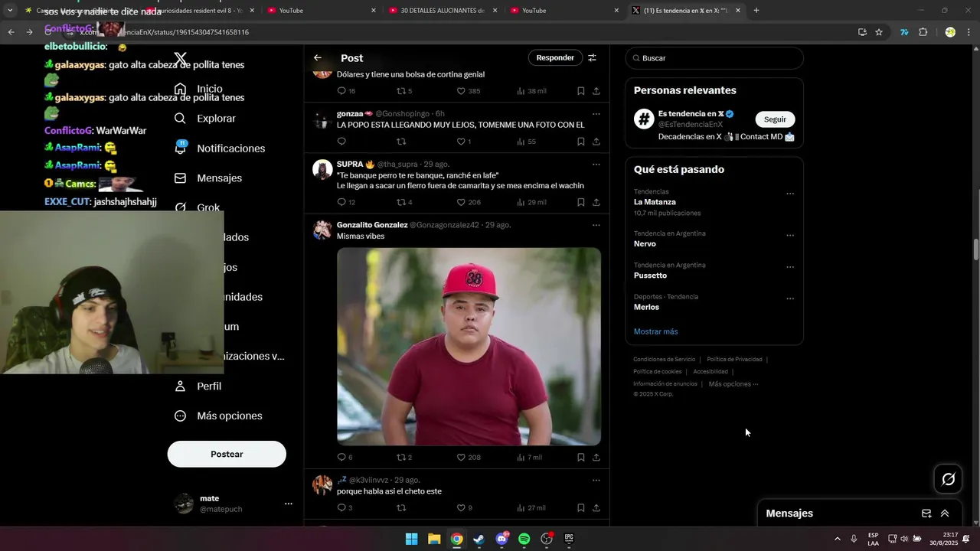The height and width of the screenshot is (551, 980).
Task: Bookmark this page with the star icon
Action: [879, 32]
